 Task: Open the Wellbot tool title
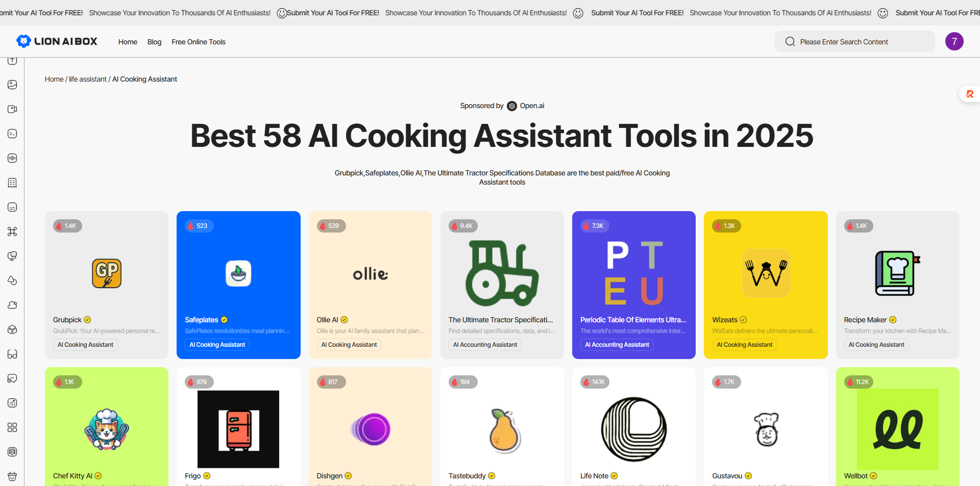(855, 476)
